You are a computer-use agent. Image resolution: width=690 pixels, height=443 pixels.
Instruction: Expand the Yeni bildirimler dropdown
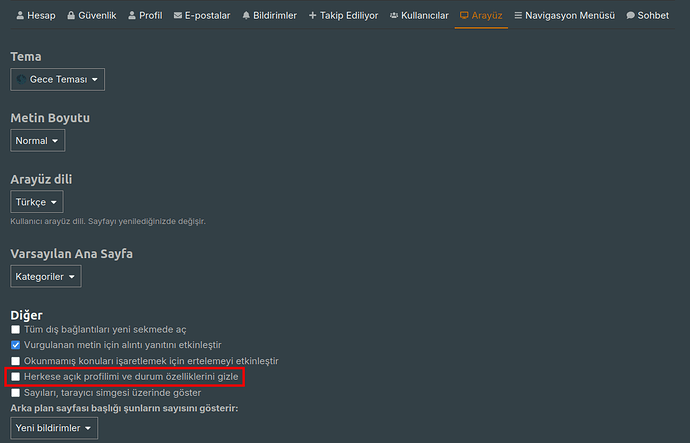(x=54, y=429)
